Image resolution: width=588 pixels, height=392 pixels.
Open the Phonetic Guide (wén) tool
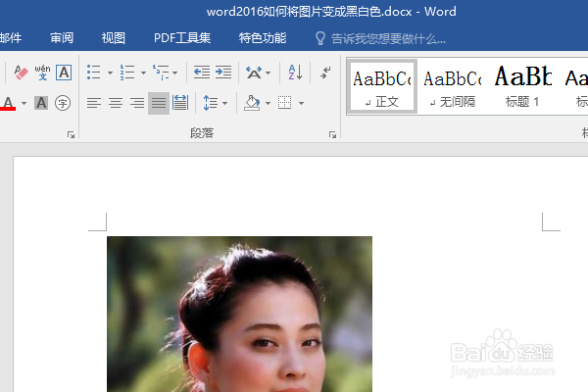click(42, 72)
